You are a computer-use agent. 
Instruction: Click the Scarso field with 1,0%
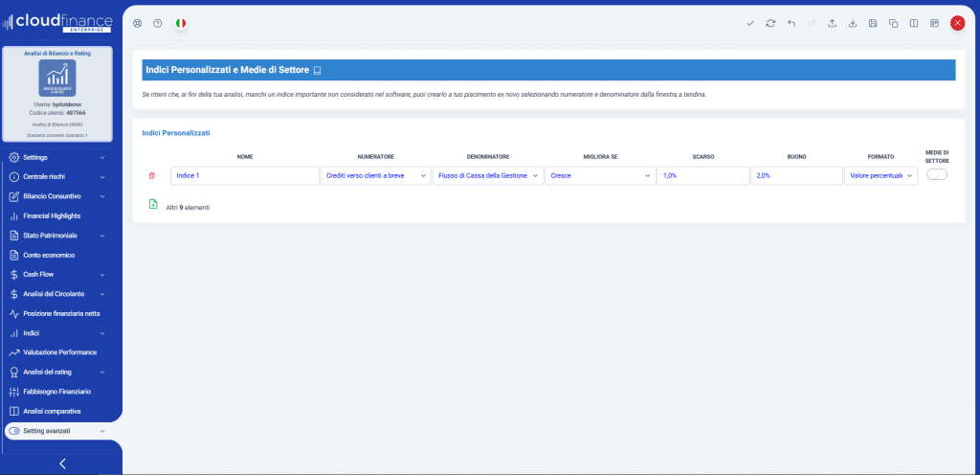point(703,175)
